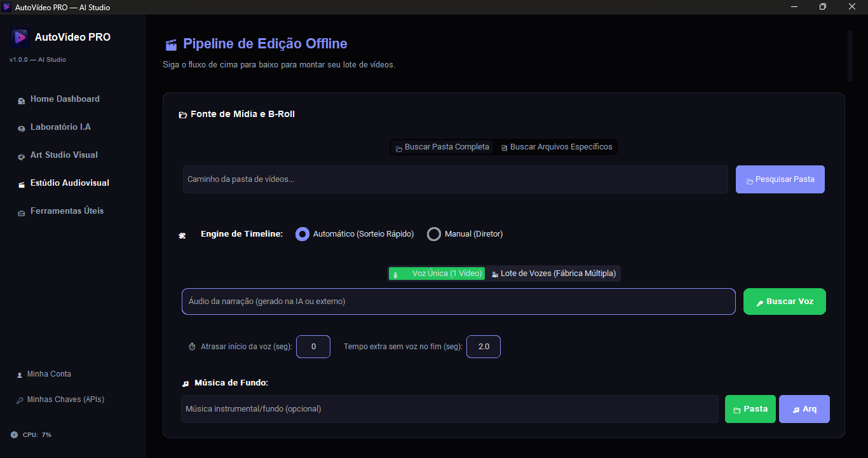Viewport: 868px width, 458px height.
Task: Click the v1.0.0 — AI Studio version text
Action: (x=37, y=60)
